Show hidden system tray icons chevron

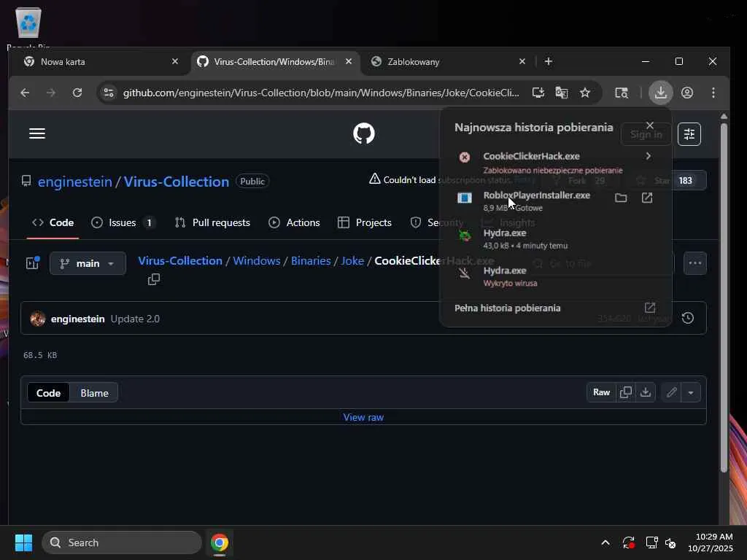click(x=605, y=542)
